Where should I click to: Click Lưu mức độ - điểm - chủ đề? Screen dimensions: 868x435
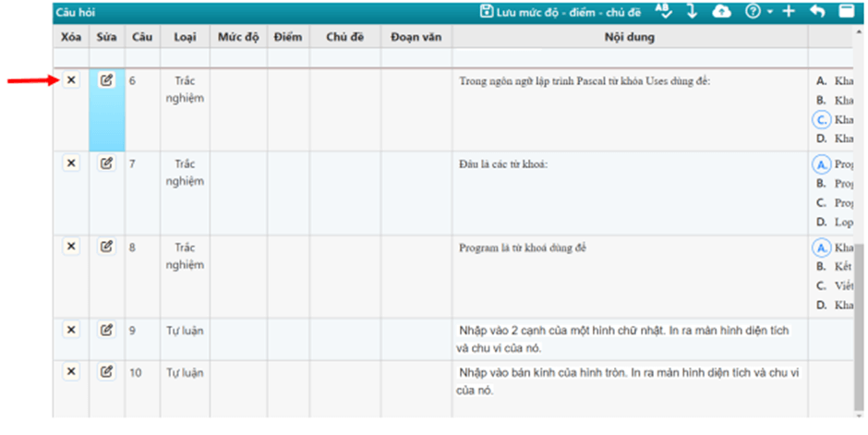click(560, 11)
